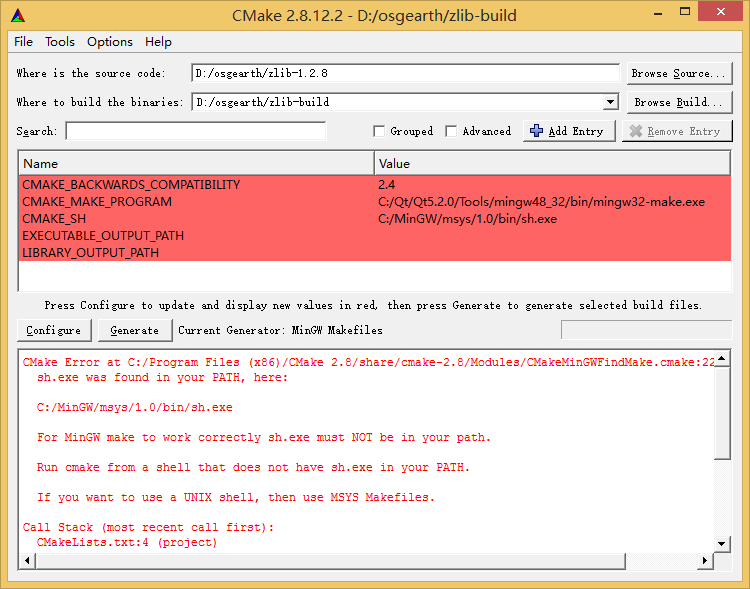750x589 pixels.
Task: Open the File menu
Action: click(23, 42)
